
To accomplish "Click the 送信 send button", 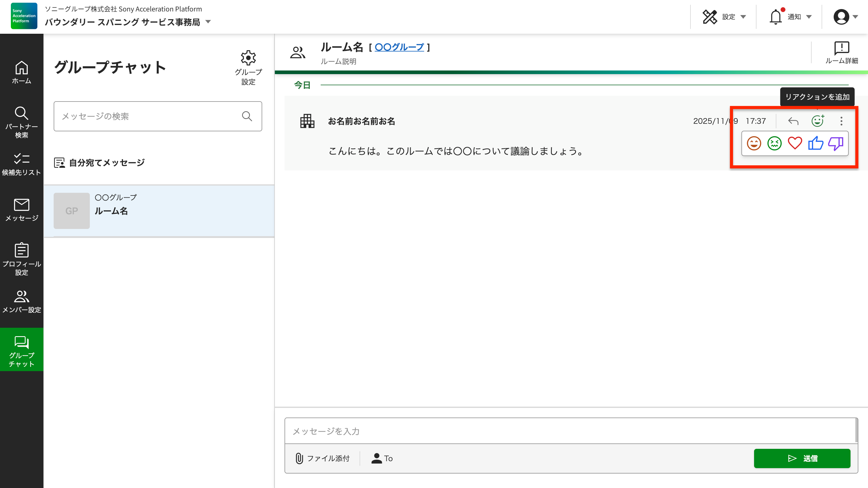I will pyautogui.click(x=802, y=458).
